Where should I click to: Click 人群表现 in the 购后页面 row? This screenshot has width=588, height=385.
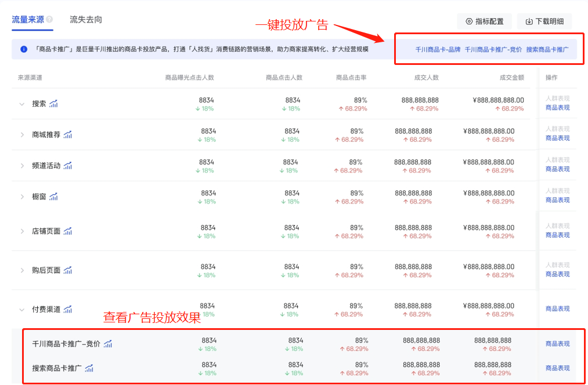tap(558, 265)
